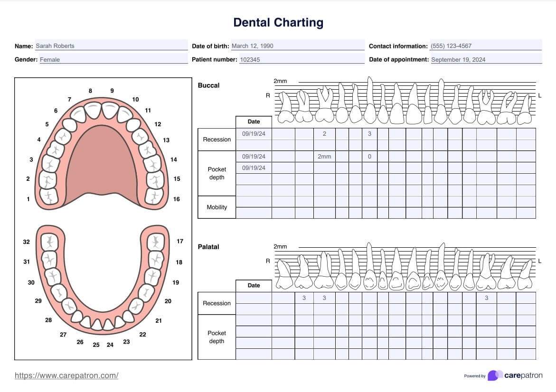556x392 pixels.
Task: Select the Mobility row label
Action: tap(217, 207)
